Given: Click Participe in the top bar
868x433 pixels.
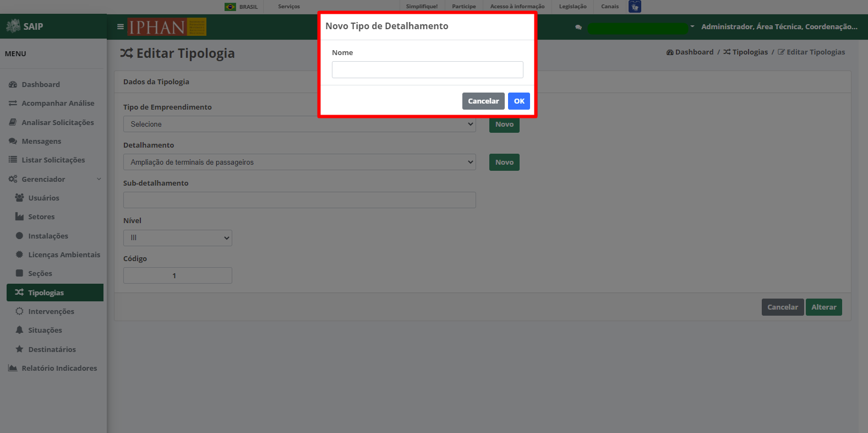Looking at the screenshot, I should (x=464, y=7).
